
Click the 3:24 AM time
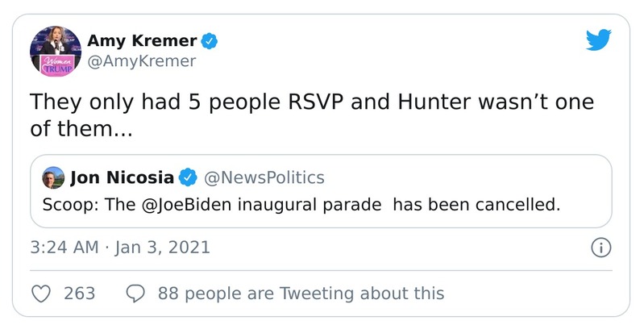coord(64,248)
